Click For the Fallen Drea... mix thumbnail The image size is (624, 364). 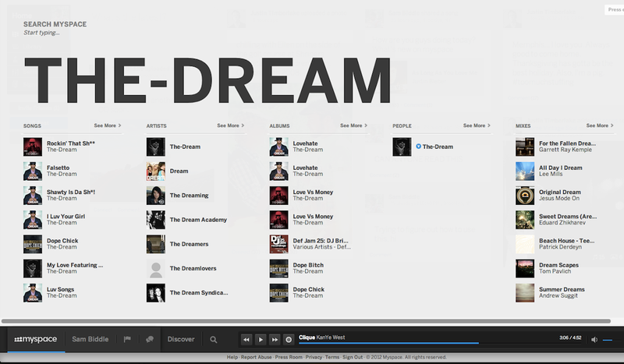525,147
